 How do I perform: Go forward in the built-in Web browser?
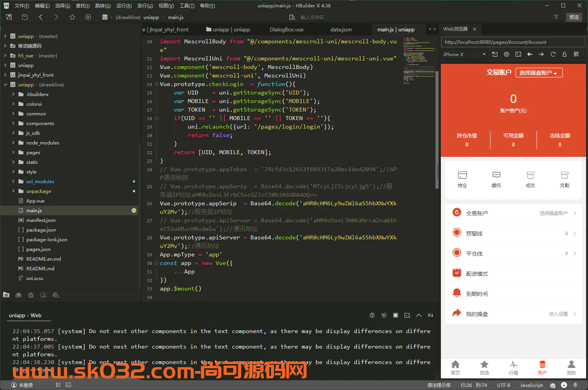point(542,54)
